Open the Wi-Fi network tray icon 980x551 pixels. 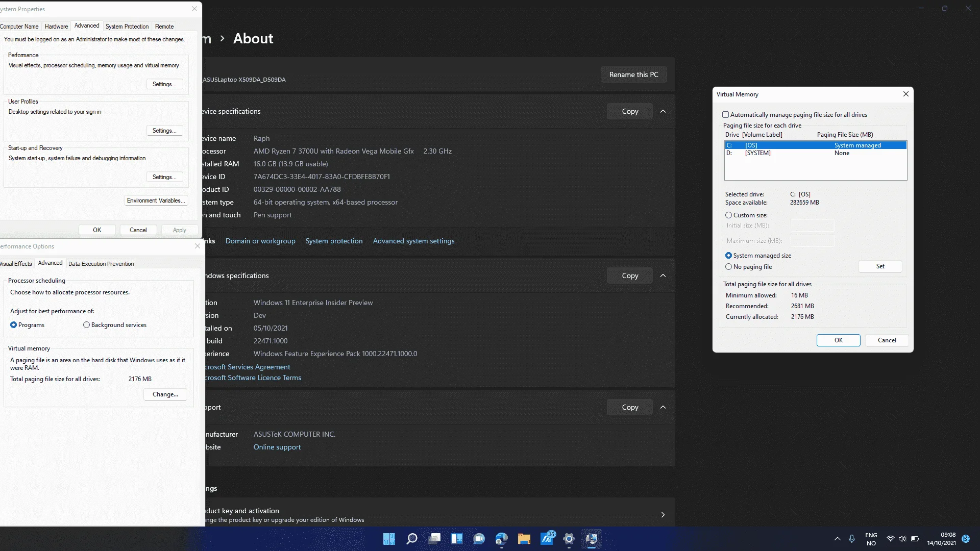[891, 539]
